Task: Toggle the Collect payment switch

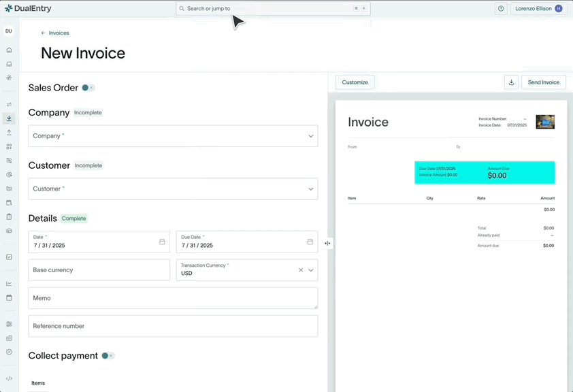Action: tap(107, 355)
